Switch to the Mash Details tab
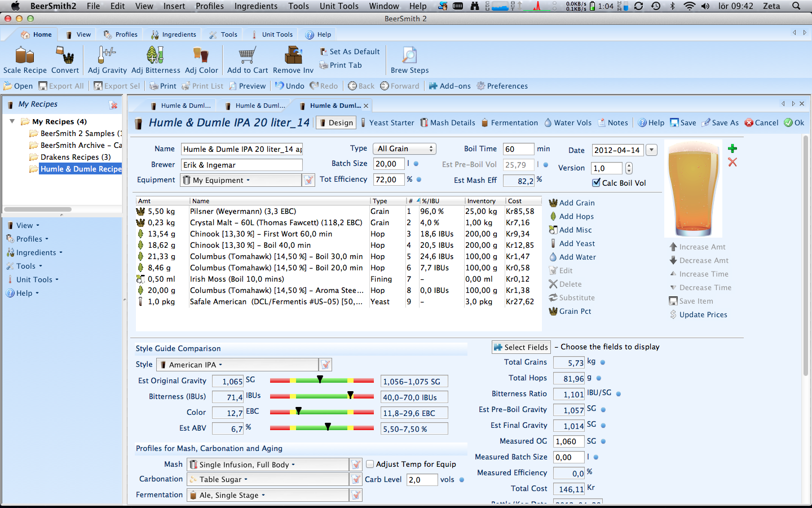This screenshot has width=812, height=508. click(447, 122)
